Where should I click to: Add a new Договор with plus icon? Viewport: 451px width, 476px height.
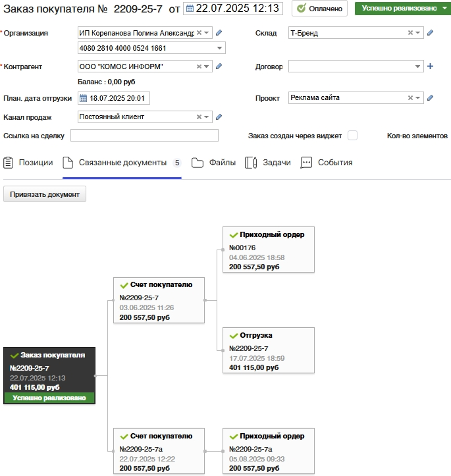click(x=431, y=66)
